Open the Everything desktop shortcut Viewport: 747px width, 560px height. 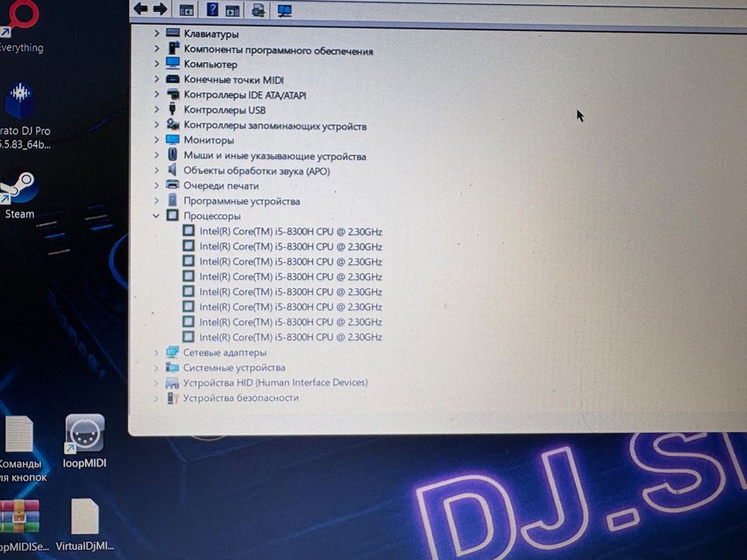[20, 26]
